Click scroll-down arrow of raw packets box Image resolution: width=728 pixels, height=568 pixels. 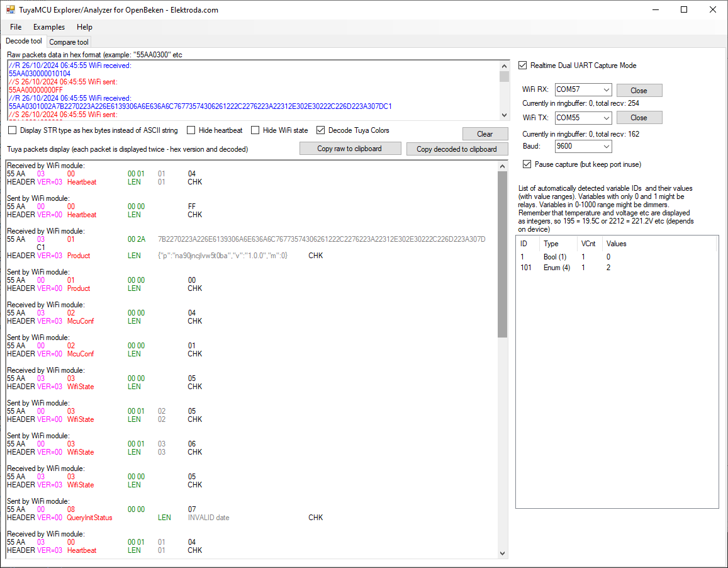pos(504,115)
